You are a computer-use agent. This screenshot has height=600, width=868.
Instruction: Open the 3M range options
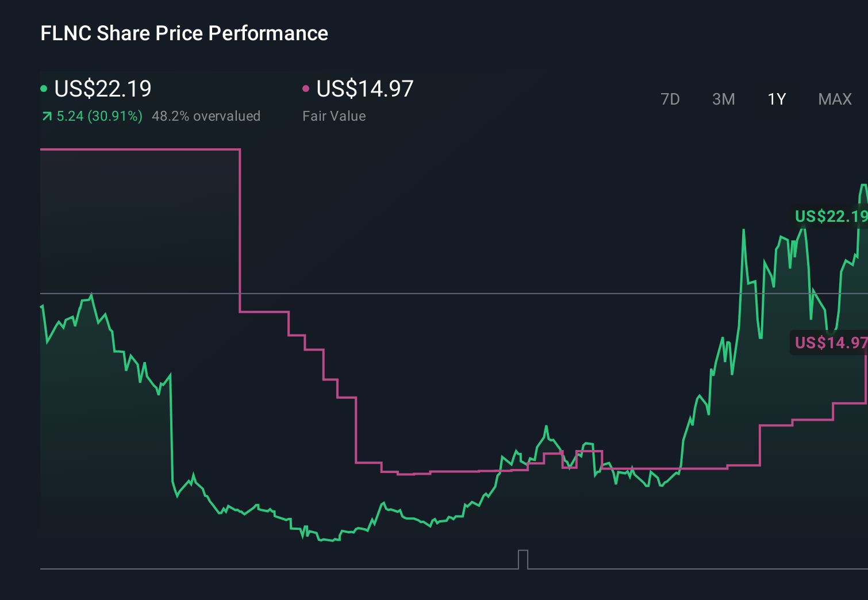(723, 99)
